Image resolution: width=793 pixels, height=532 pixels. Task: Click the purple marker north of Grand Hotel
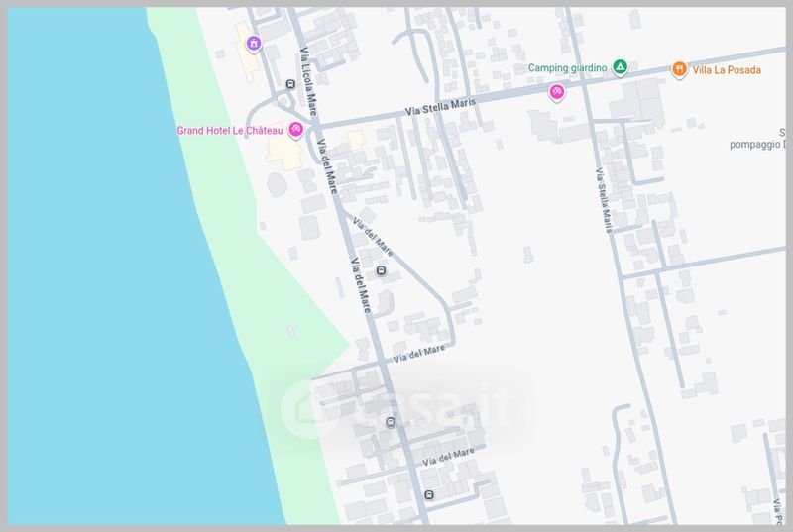[254, 43]
